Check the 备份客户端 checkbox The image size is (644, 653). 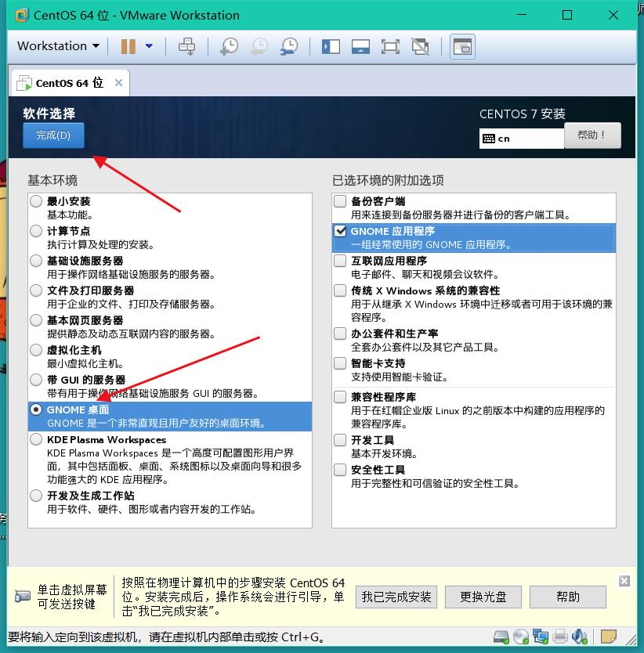tap(340, 201)
